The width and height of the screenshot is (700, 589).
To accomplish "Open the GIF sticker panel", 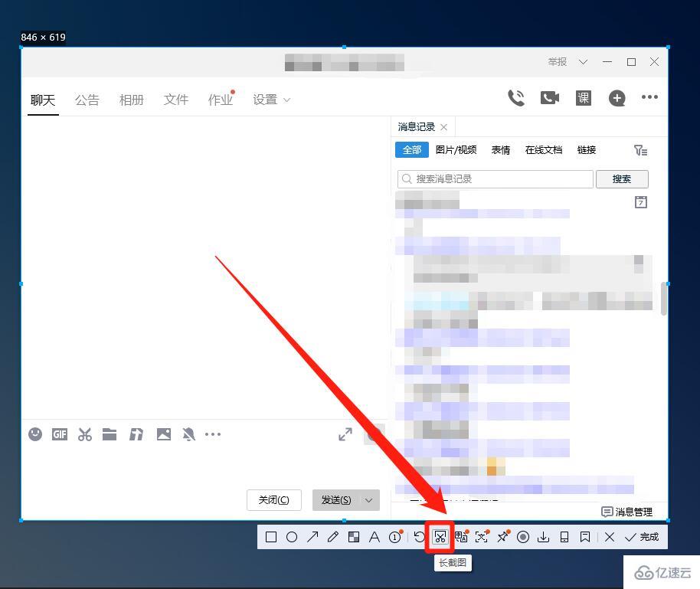I will click(x=60, y=434).
